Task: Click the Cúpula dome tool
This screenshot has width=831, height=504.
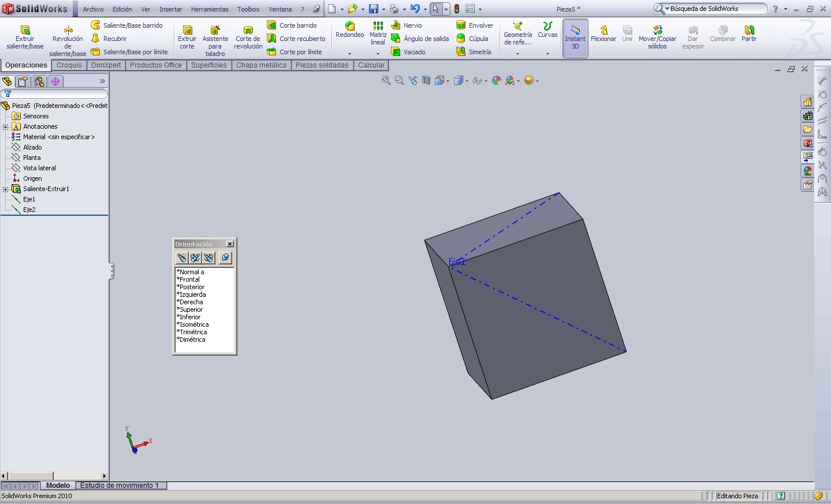Action: click(472, 39)
